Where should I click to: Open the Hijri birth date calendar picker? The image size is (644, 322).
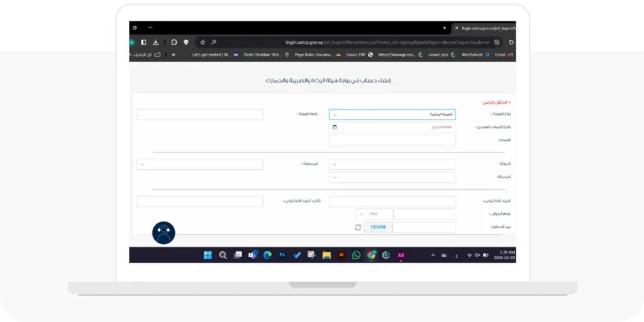[335, 127]
